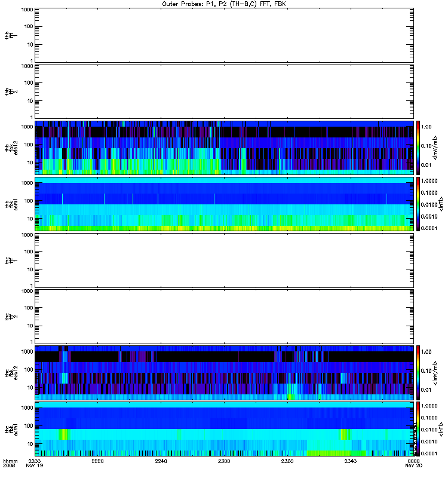
Task: Click the '2008' year label
Action: click(8, 465)
